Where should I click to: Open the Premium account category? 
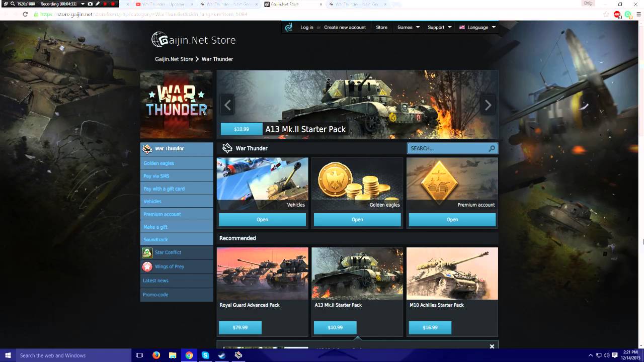(x=452, y=220)
